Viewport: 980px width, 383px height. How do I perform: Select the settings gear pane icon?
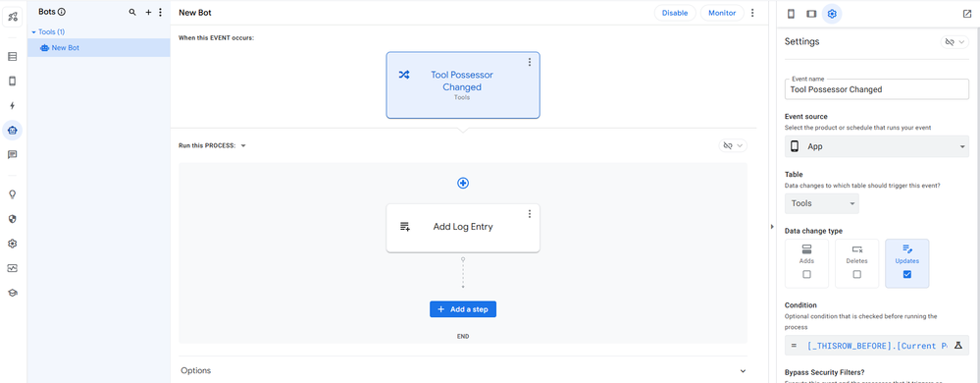coord(831,14)
